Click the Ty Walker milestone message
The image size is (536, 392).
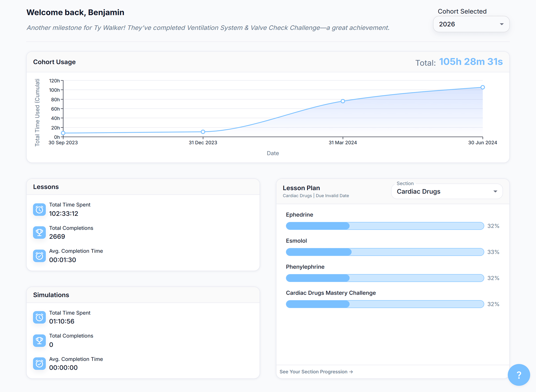coord(208,28)
